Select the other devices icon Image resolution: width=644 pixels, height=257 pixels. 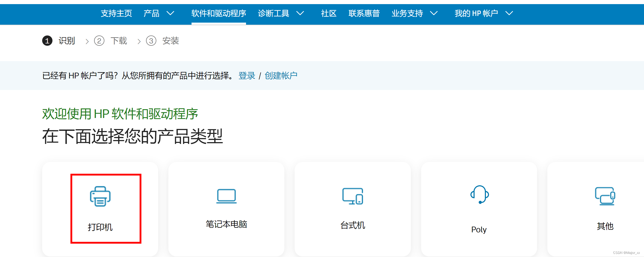point(605,196)
